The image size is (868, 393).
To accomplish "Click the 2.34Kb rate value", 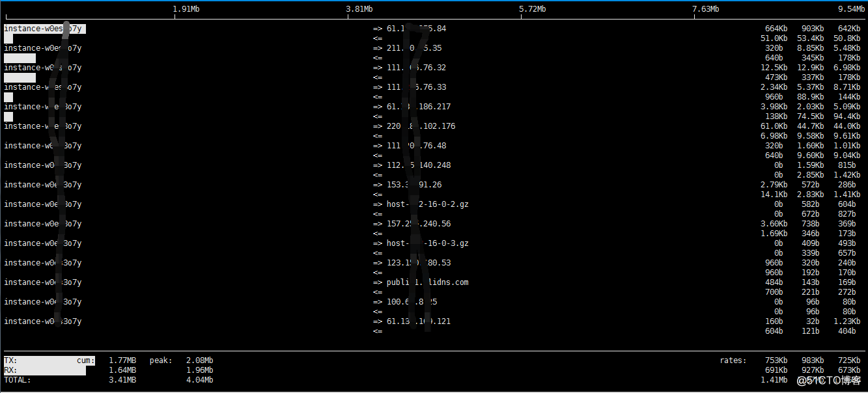I will [774, 87].
